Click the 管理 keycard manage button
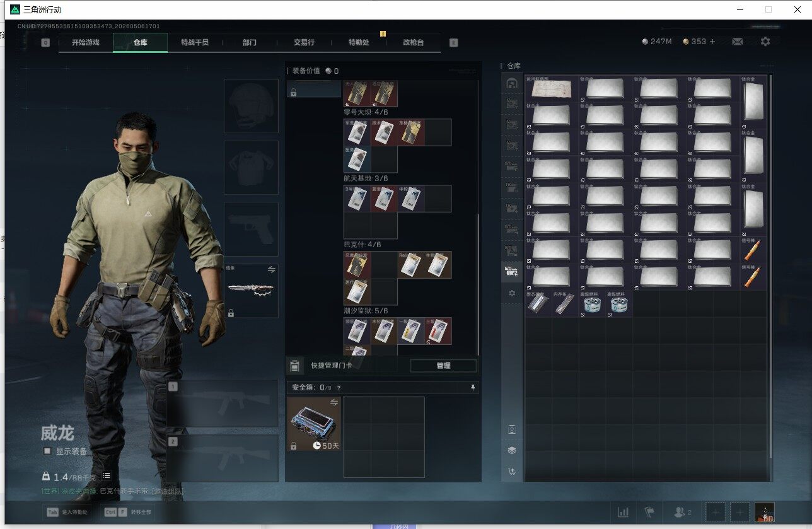Viewport: 812px width, 529px height. (443, 366)
